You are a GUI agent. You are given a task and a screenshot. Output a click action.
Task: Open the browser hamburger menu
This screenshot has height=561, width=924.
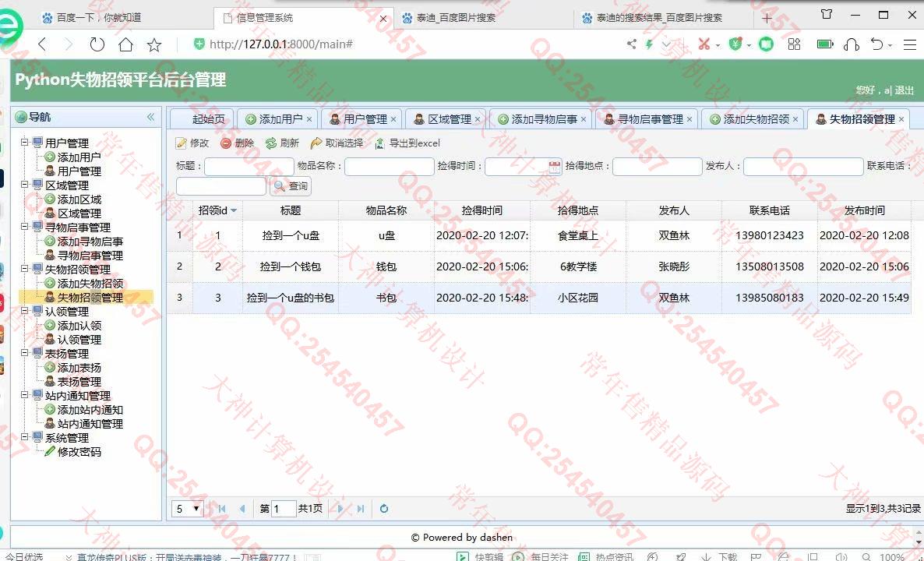coord(910,44)
